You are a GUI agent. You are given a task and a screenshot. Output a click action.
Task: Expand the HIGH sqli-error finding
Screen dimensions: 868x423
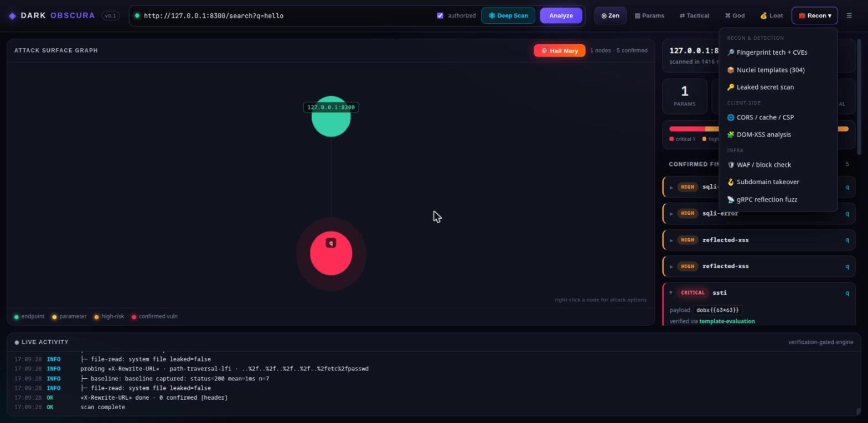[x=671, y=214]
